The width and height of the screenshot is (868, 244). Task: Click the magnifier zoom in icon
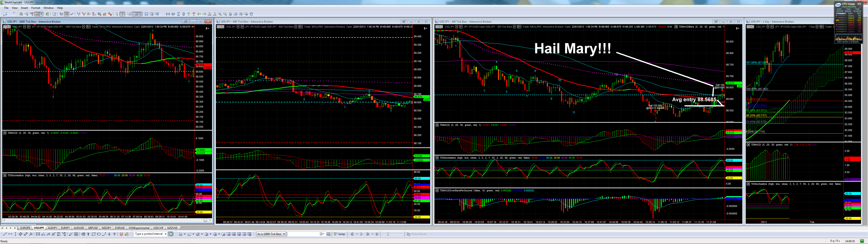click(x=220, y=14)
